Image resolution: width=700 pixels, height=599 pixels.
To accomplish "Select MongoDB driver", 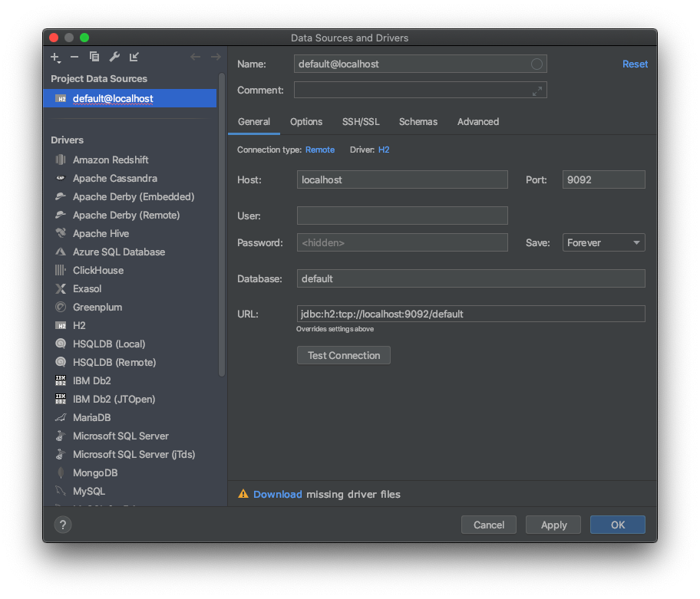I will click(130, 472).
